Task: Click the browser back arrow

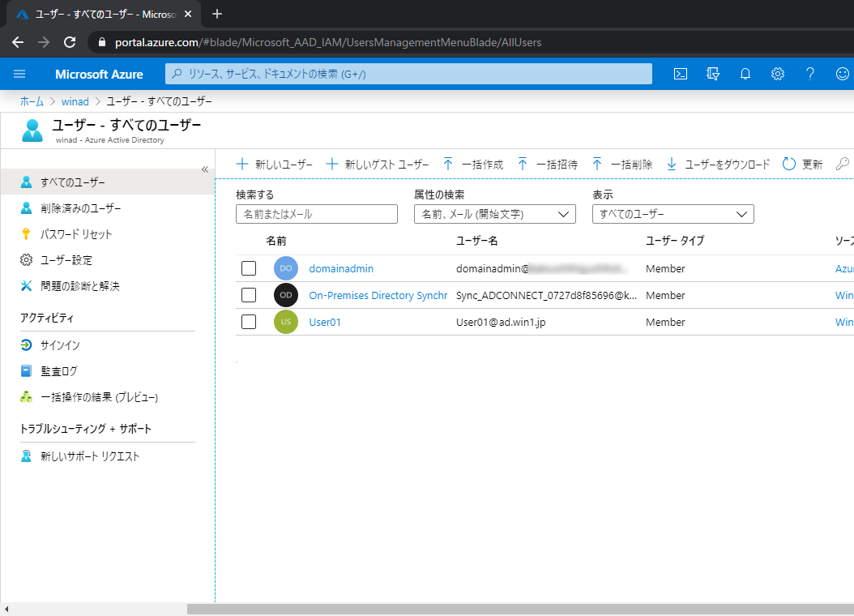Action: (x=18, y=42)
